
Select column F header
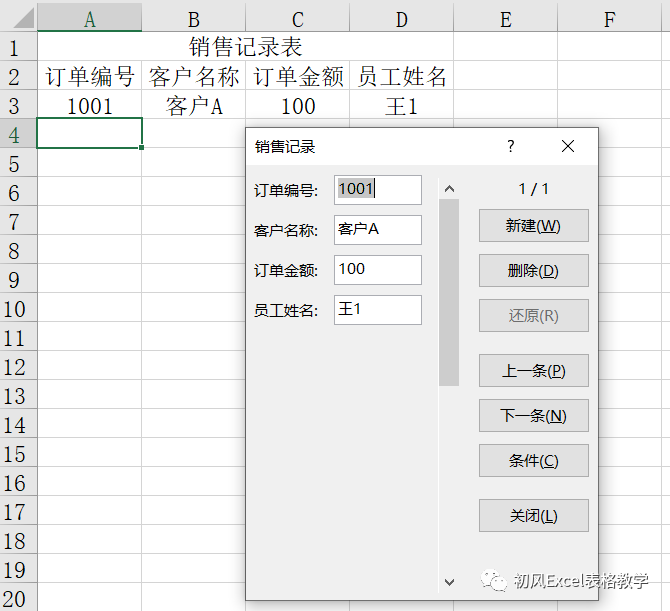pyautogui.click(x=610, y=19)
